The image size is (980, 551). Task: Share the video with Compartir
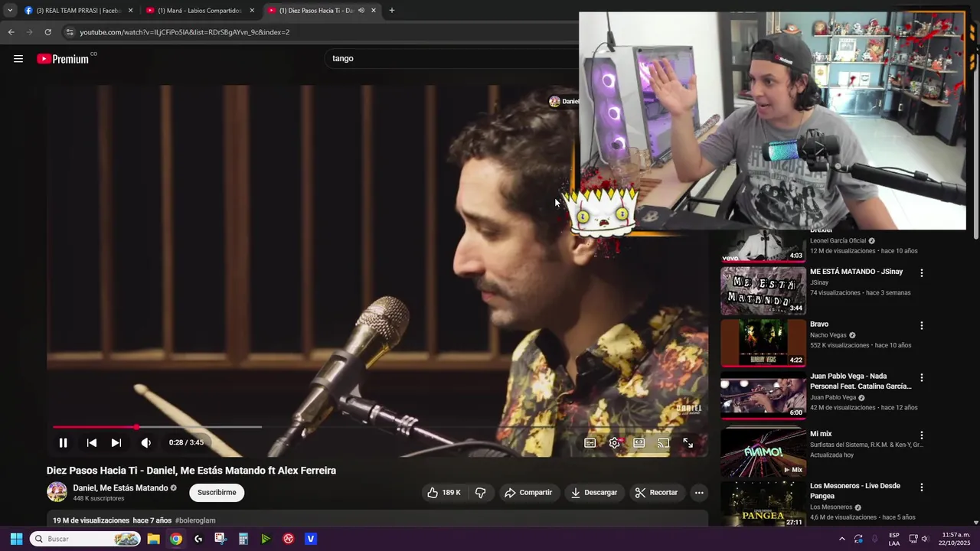(528, 493)
